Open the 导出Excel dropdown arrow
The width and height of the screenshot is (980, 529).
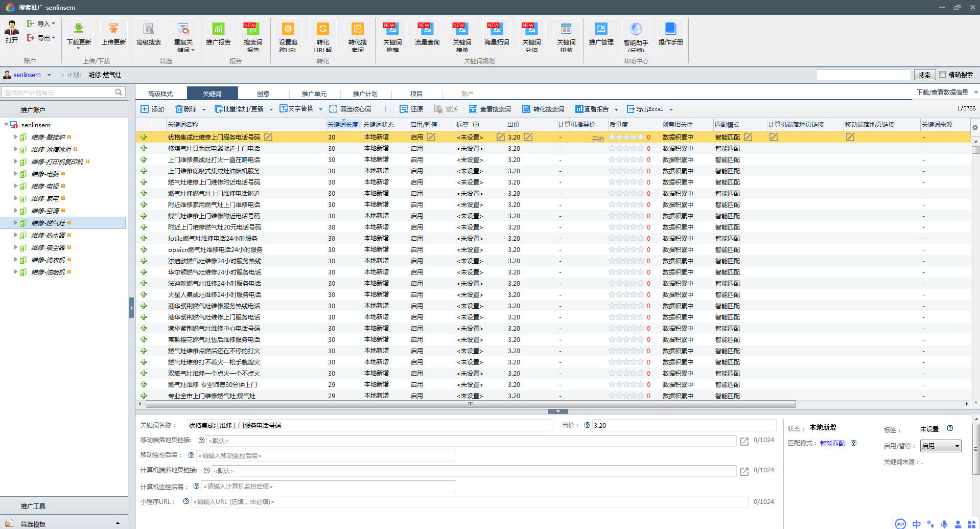(x=671, y=109)
